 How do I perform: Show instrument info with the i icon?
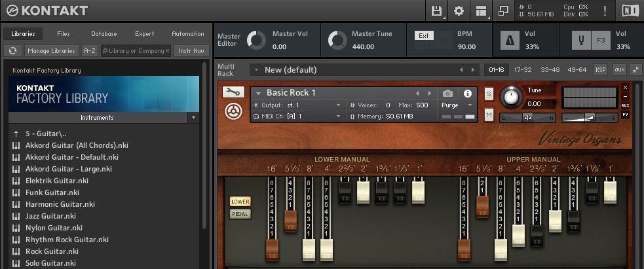[x=467, y=94]
